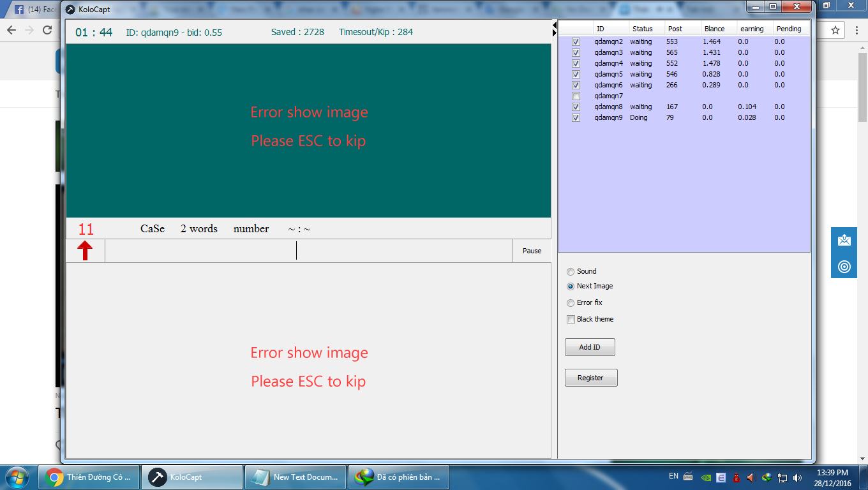
Task: Uncheck the qdamqn3 row checkbox
Action: (576, 52)
